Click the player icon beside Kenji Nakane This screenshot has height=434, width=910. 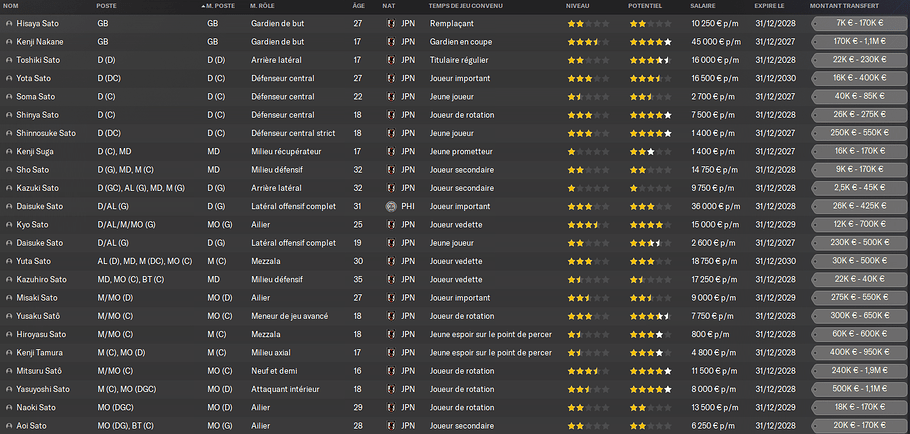(9, 42)
